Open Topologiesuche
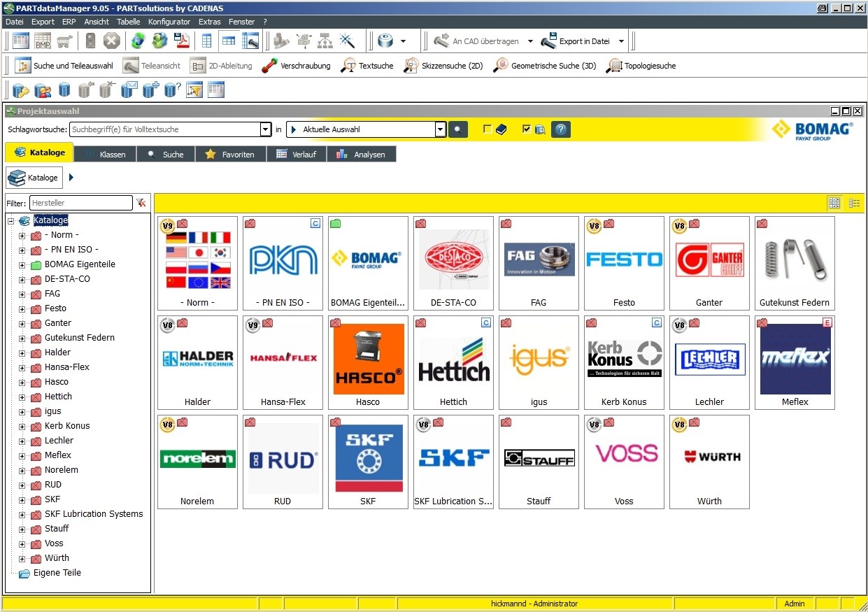The width and height of the screenshot is (868, 612). point(641,66)
